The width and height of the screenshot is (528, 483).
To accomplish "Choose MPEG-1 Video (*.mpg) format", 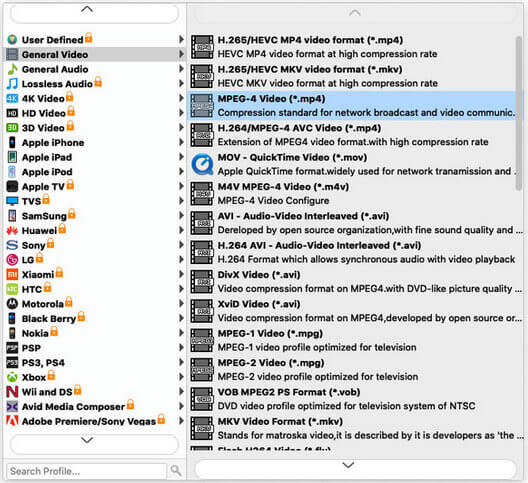I will coord(355,340).
